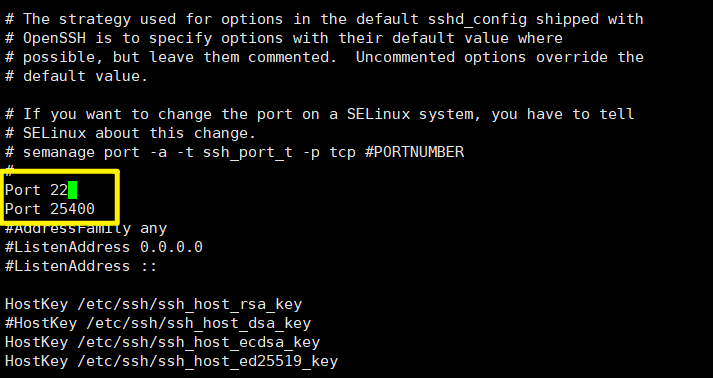Click the ssh_port_t text in semanage line
This screenshot has width=713, height=378.
point(248,152)
